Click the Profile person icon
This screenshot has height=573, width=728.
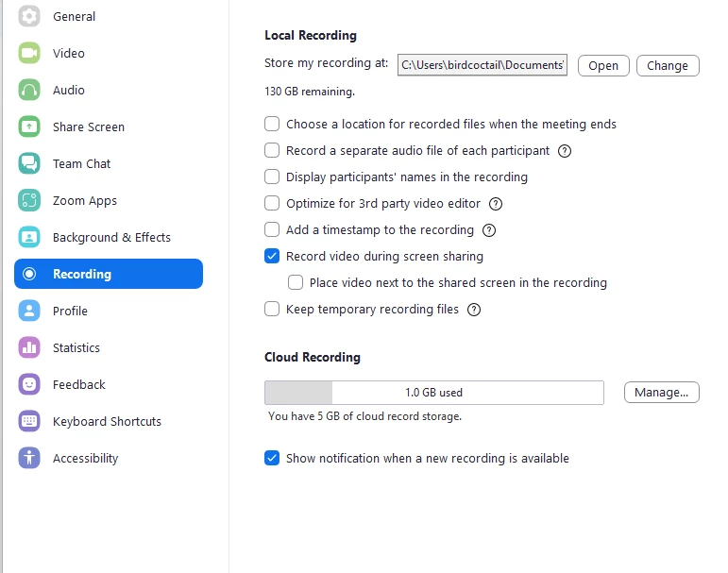coord(29,311)
